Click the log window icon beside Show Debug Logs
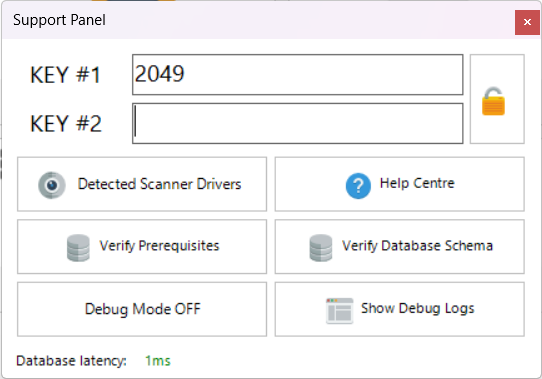Screen dimensions: 542x379 point(339,311)
